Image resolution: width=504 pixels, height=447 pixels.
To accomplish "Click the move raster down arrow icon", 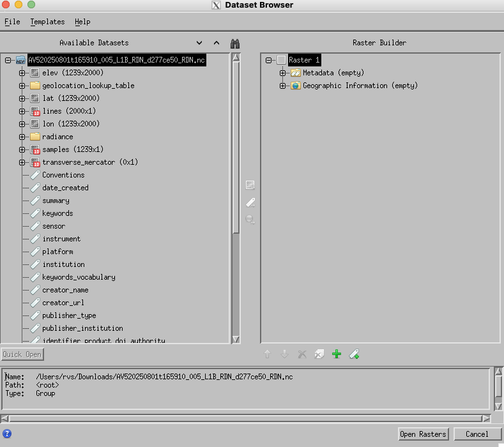I will (x=284, y=354).
